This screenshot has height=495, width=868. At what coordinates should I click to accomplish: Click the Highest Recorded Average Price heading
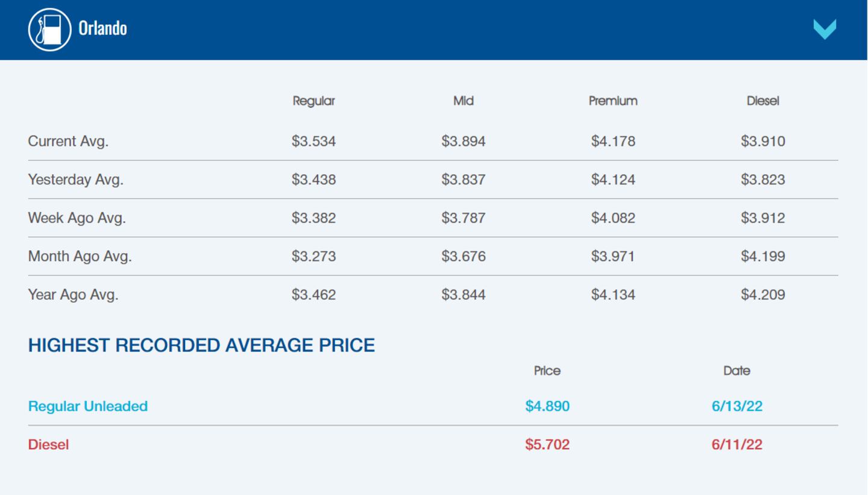201,345
